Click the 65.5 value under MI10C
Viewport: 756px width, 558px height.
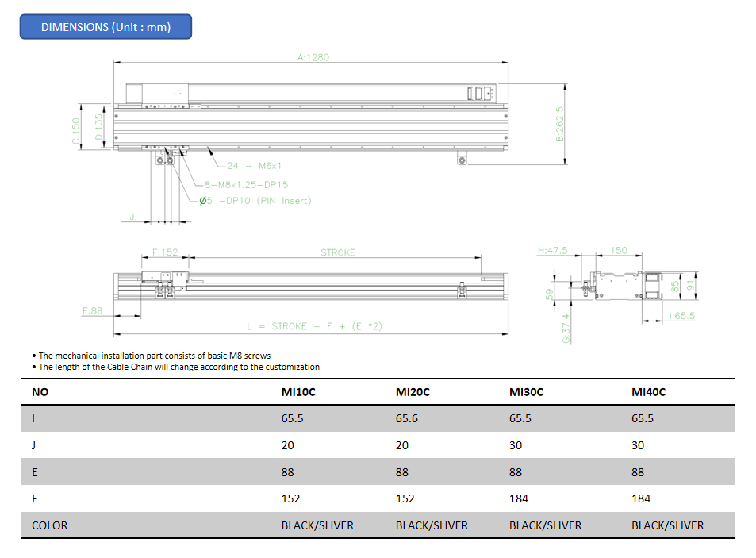(293, 418)
